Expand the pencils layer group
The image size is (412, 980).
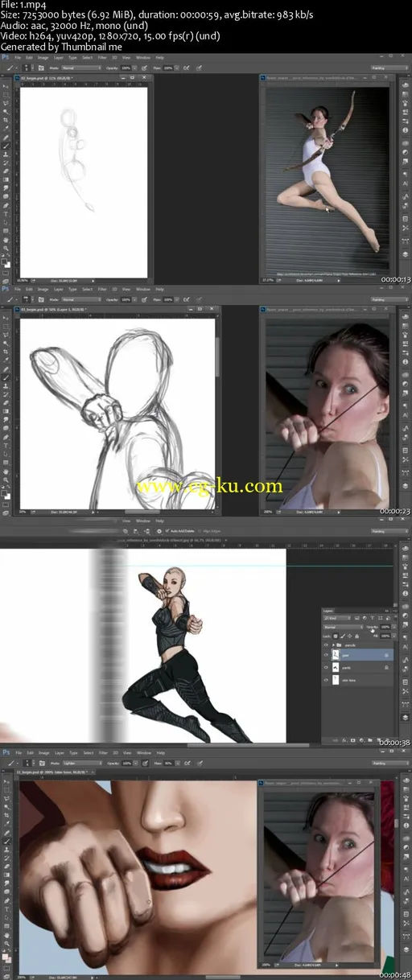[x=334, y=645]
